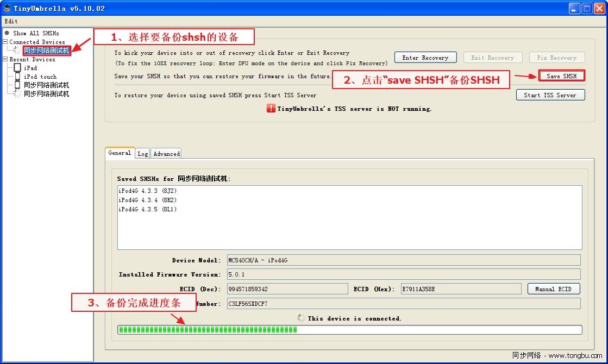
Task: Click the Manual ECID button
Action: pos(553,289)
